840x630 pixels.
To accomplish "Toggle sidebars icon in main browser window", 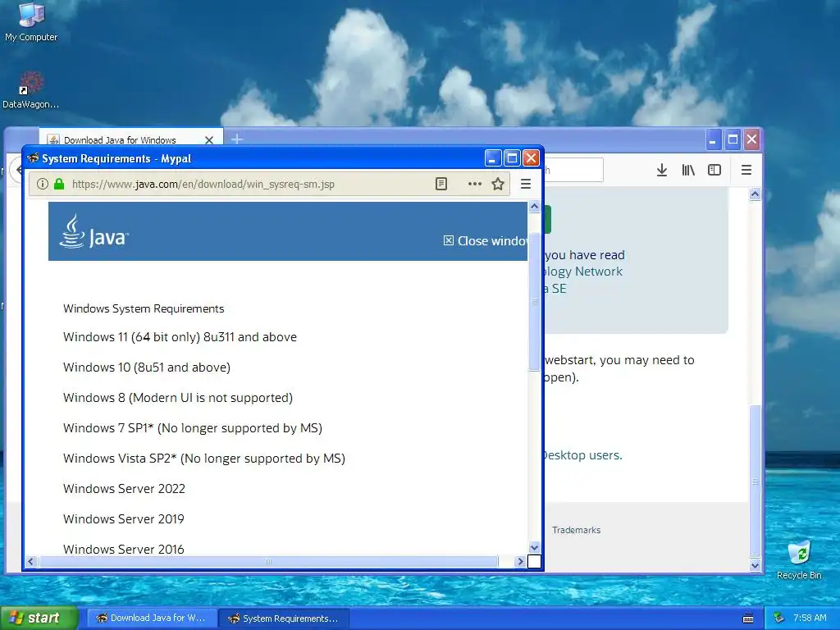I will tap(714, 171).
